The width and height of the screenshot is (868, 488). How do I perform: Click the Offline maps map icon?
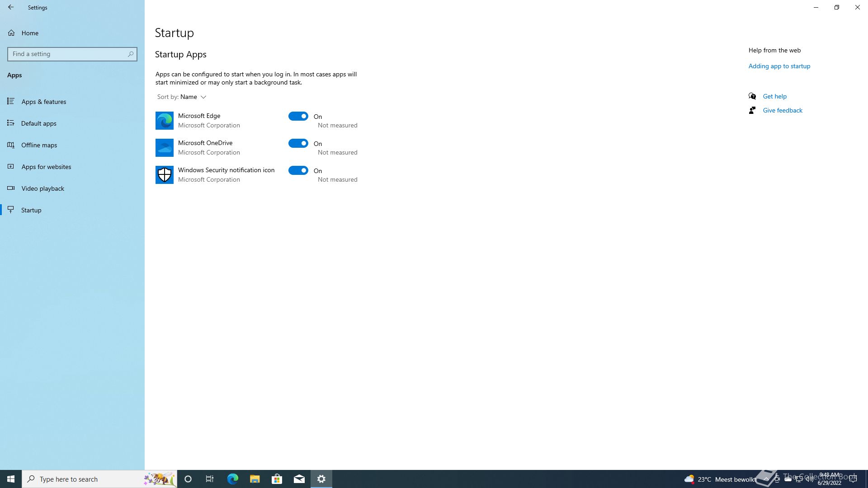(x=11, y=145)
